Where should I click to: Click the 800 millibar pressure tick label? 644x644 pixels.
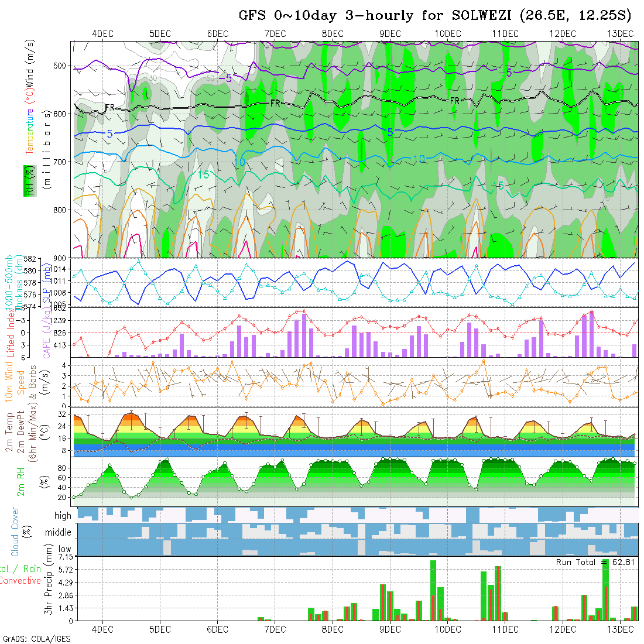(60, 210)
